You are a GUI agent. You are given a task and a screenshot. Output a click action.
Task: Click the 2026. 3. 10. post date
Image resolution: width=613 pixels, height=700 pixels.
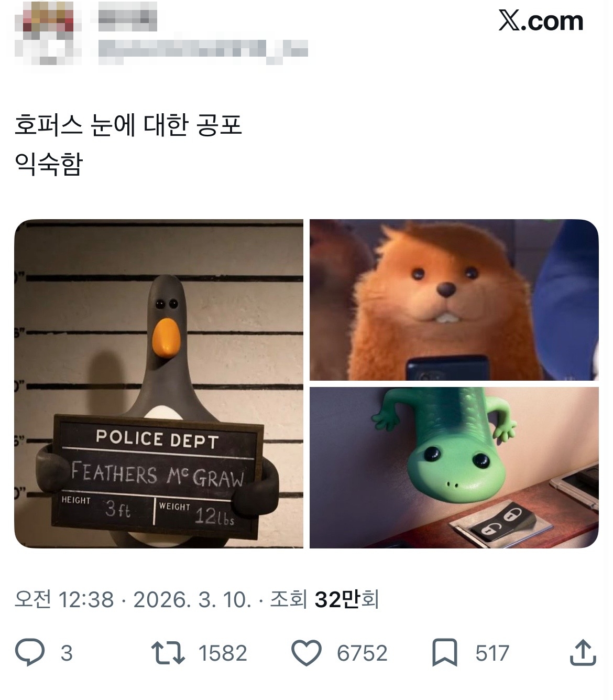192,599
